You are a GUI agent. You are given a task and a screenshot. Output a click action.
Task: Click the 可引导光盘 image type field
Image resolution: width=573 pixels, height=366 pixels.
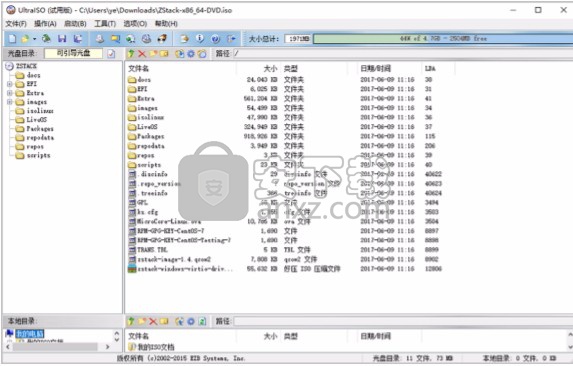tap(73, 53)
